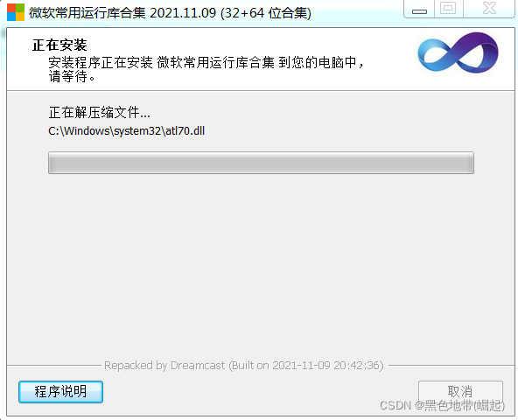Screen dimensions: 518x420
Task: Click the Repacked by Dreamcast label
Action: tap(164, 366)
